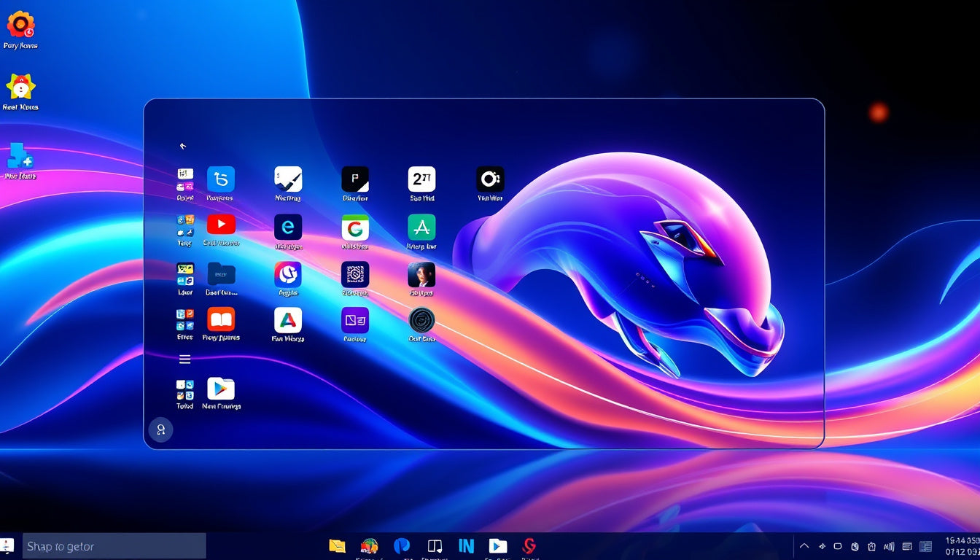The image size is (980, 560).
Task: Launch LinkedIn from the taskbar
Action: pos(466,545)
